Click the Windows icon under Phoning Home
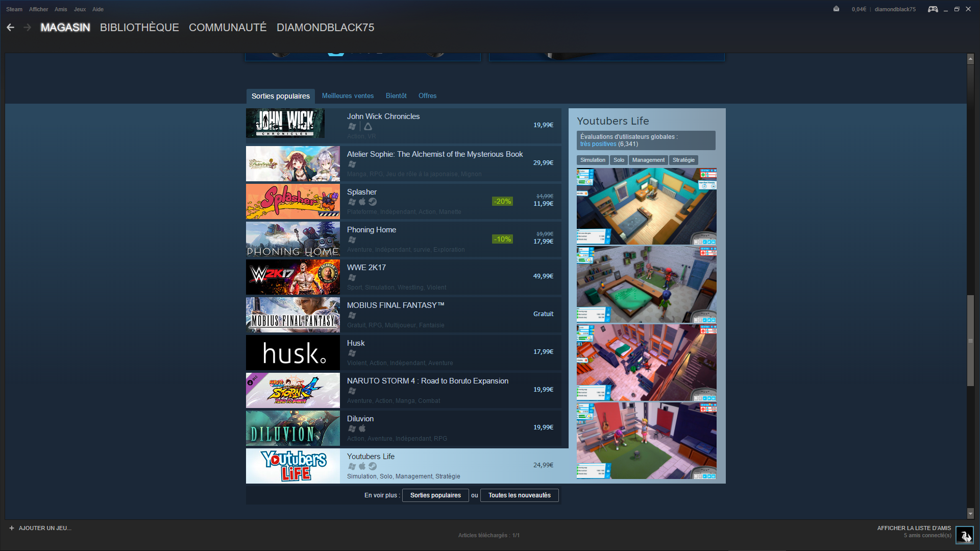The height and width of the screenshot is (551, 980). 352,239
